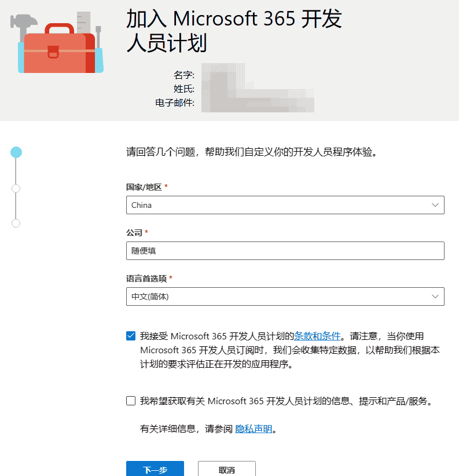Screen dimensions: 459x476
Task: Open the 隐私声明 privacy link
Action: point(254,429)
